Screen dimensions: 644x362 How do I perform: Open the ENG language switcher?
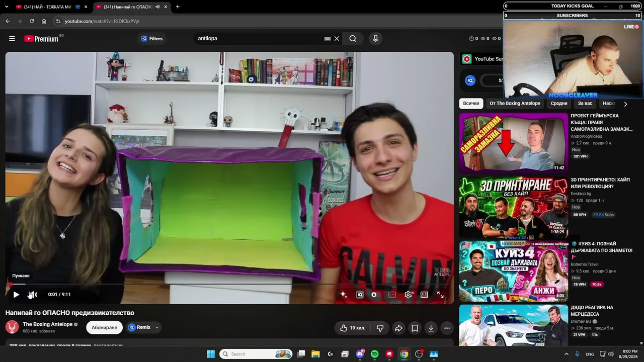(x=590, y=354)
